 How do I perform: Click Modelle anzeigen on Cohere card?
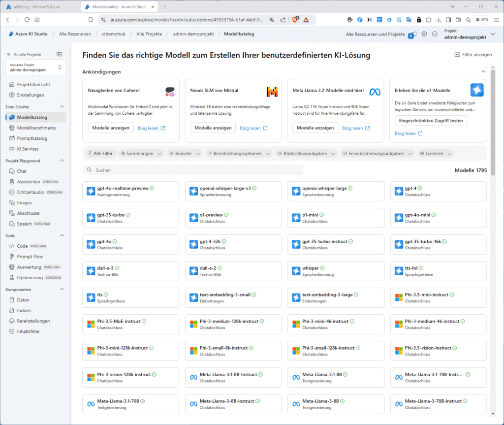pos(111,128)
